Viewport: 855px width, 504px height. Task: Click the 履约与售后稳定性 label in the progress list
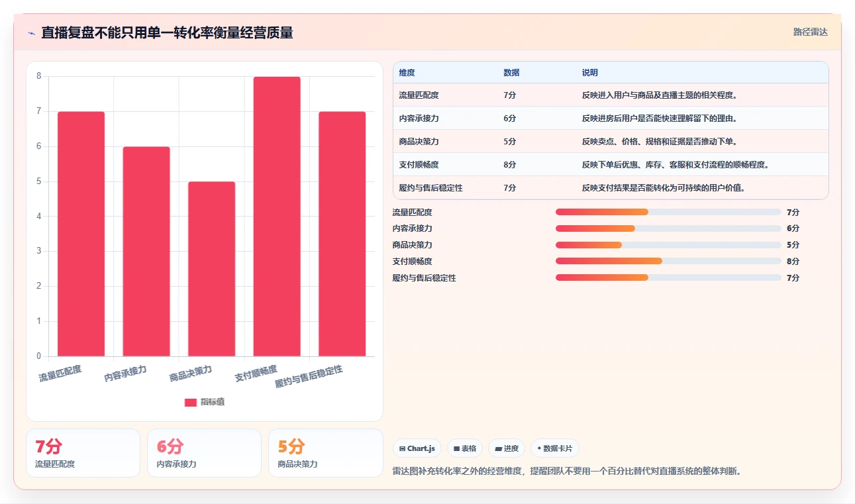(424, 278)
